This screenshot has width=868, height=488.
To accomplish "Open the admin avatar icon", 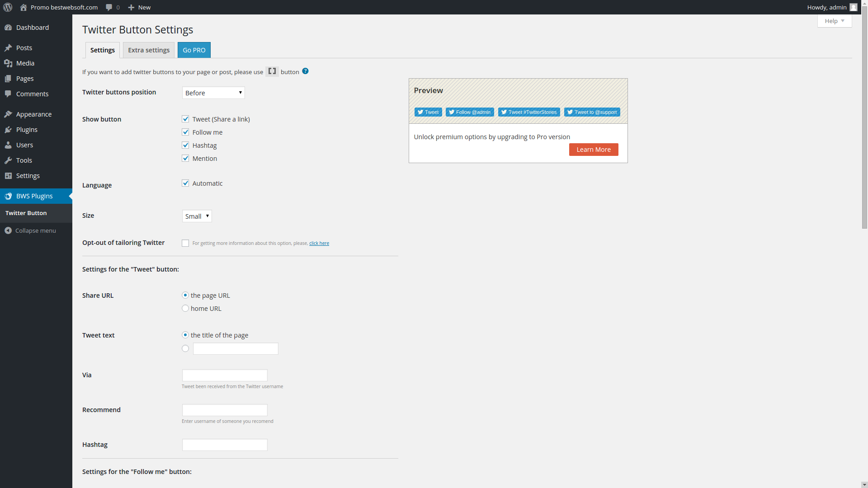I will (854, 7).
